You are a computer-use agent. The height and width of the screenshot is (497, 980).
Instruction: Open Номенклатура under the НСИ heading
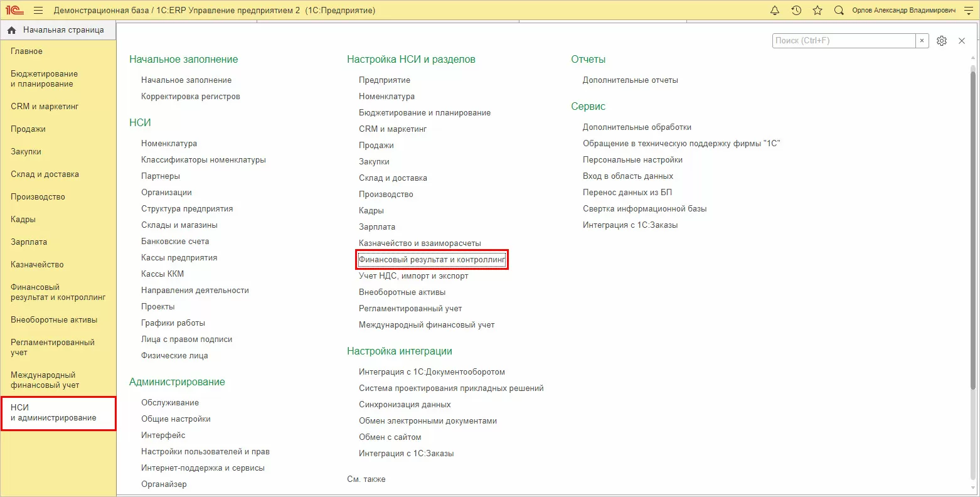169,144
